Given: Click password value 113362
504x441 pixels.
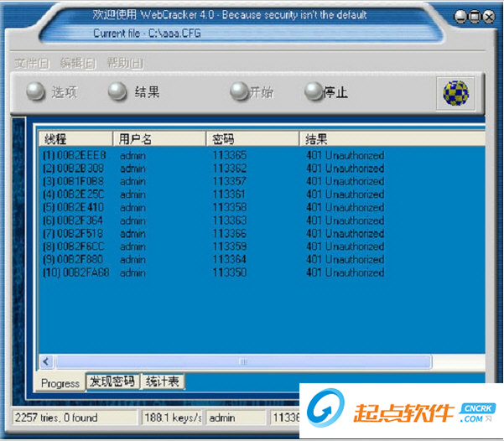Looking at the screenshot, I should [230, 169].
